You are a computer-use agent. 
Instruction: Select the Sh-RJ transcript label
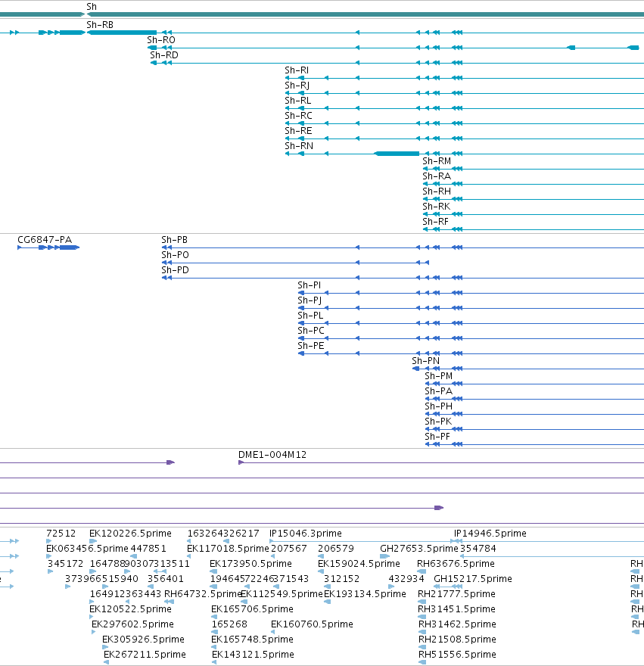(297, 86)
